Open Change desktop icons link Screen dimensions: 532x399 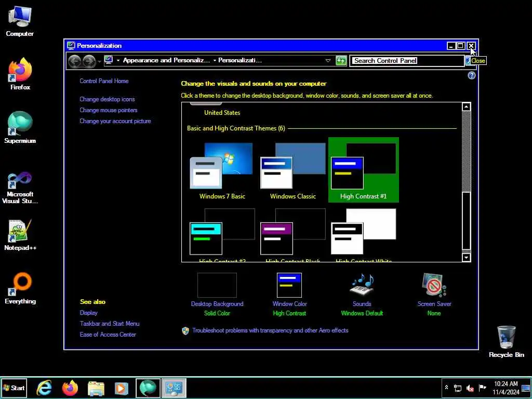[107, 99]
